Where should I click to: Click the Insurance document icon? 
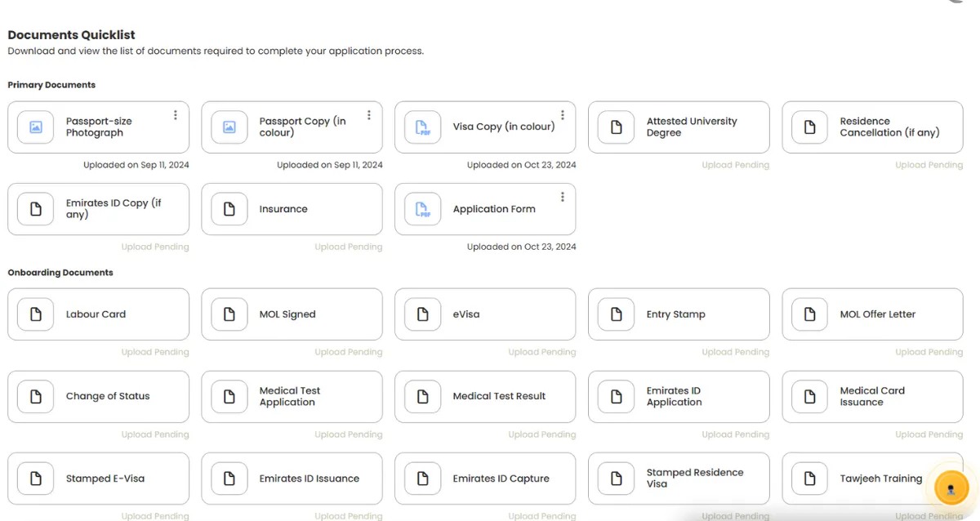coord(229,209)
